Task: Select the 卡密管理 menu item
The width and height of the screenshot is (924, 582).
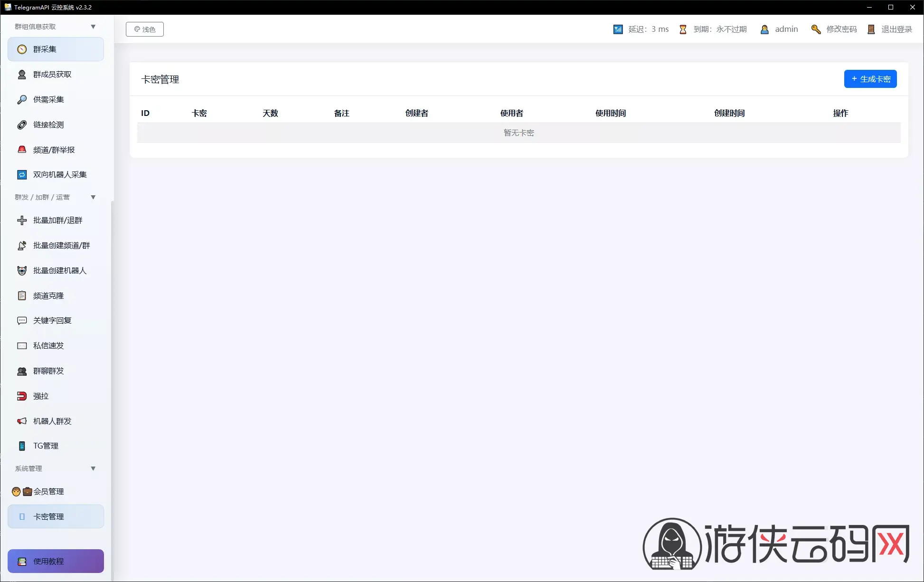Action: [x=56, y=516]
